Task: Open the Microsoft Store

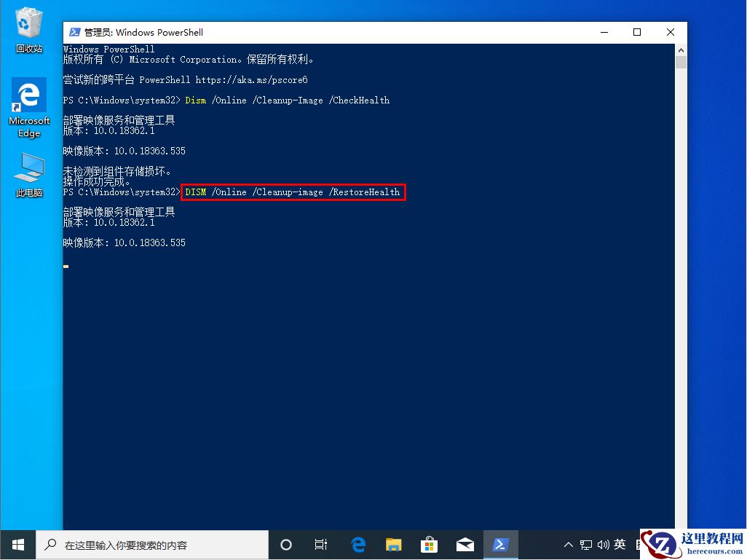Action: pos(430,544)
